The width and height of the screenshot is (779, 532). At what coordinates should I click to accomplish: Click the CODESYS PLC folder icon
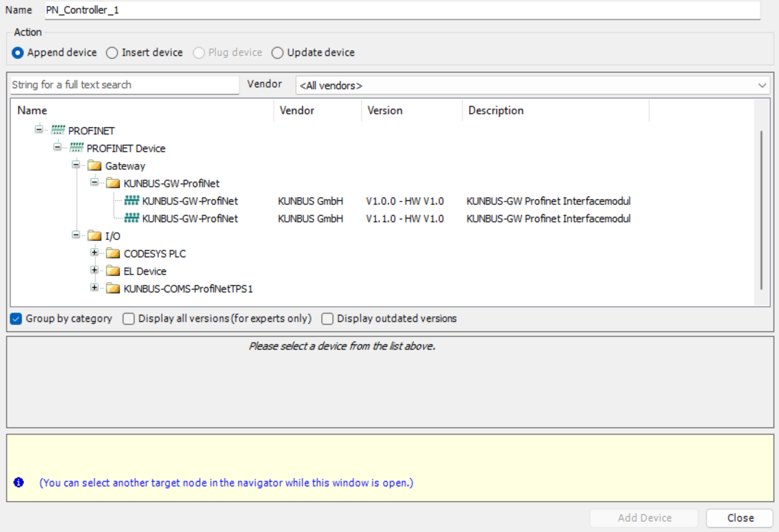113,254
